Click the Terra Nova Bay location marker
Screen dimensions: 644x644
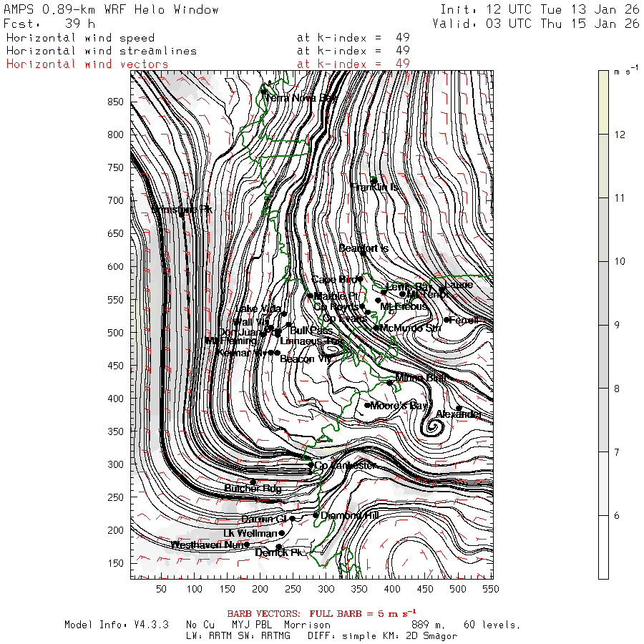pos(263,92)
